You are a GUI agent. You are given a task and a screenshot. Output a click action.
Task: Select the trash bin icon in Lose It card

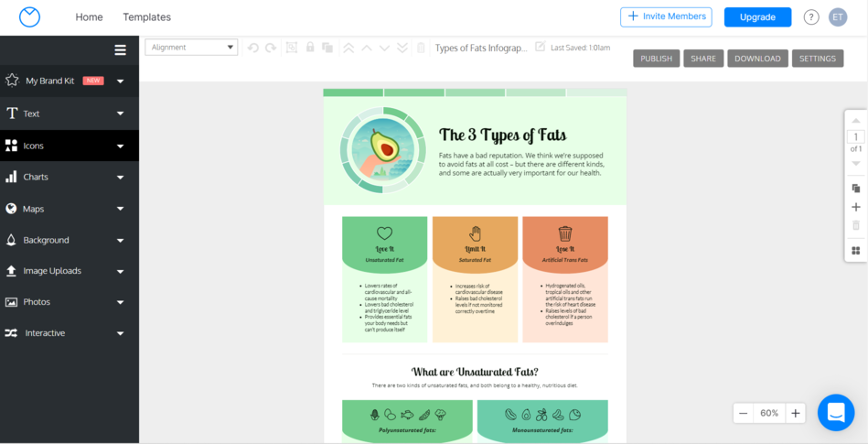565,234
